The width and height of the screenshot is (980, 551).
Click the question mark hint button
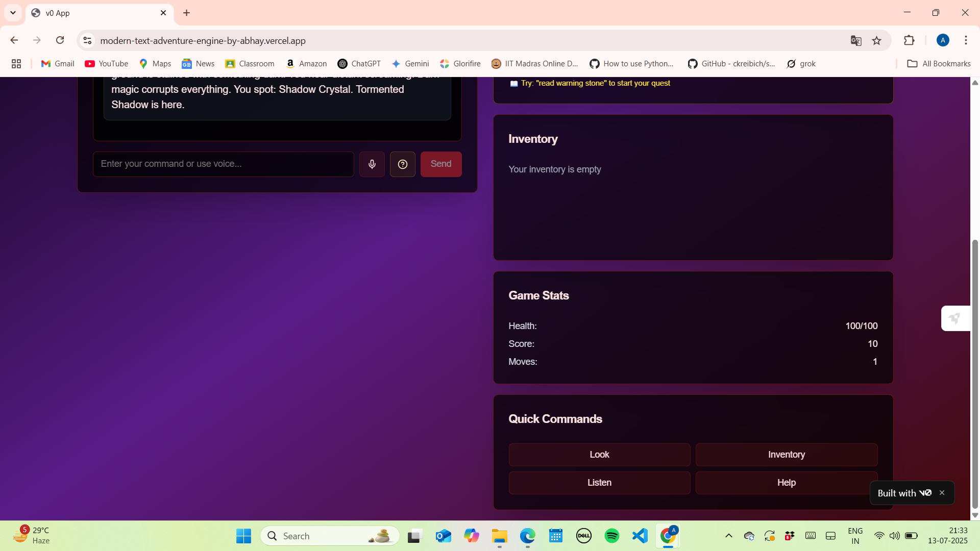(x=402, y=164)
